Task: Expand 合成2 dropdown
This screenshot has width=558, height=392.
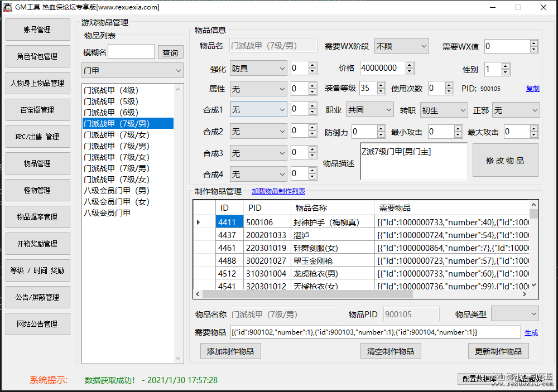Action: pos(258,131)
